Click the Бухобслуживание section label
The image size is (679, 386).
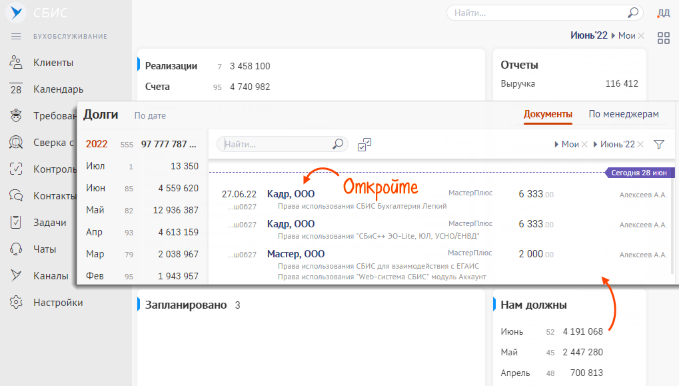pyautogui.click(x=70, y=36)
